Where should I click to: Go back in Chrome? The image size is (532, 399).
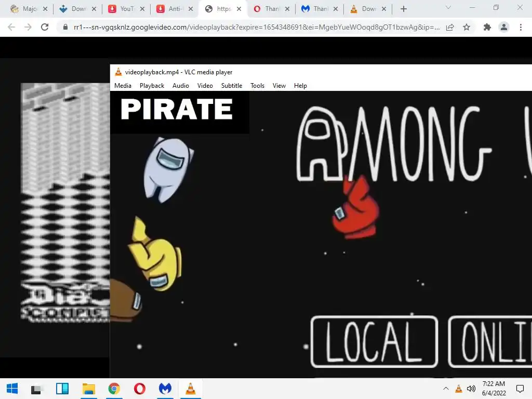[11, 27]
